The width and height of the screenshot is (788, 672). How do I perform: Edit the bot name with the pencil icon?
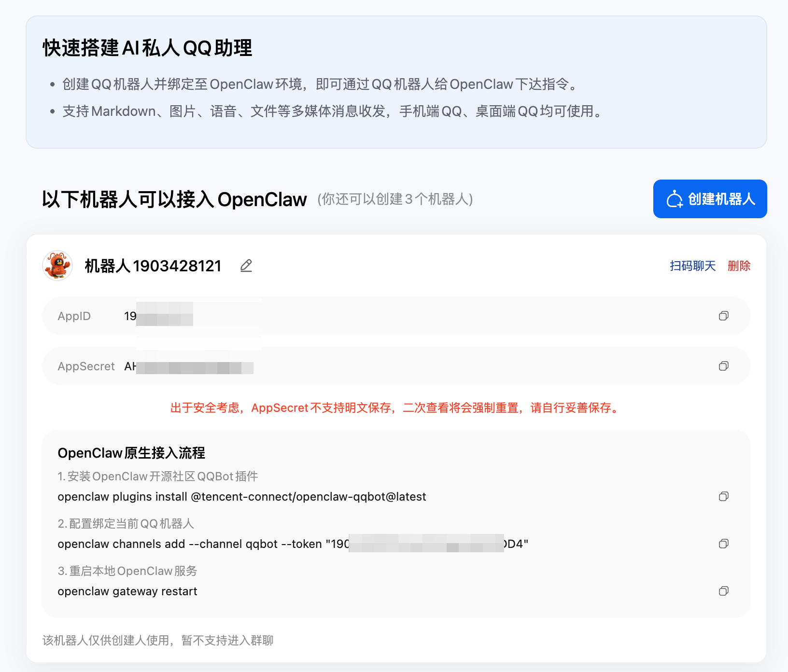[246, 266]
